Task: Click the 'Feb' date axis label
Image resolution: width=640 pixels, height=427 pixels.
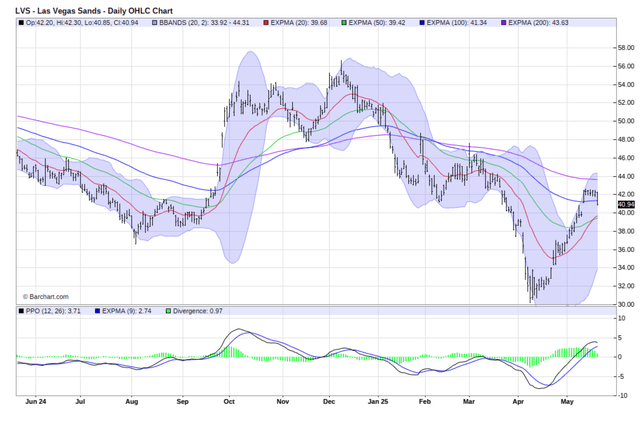Action: (x=425, y=402)
